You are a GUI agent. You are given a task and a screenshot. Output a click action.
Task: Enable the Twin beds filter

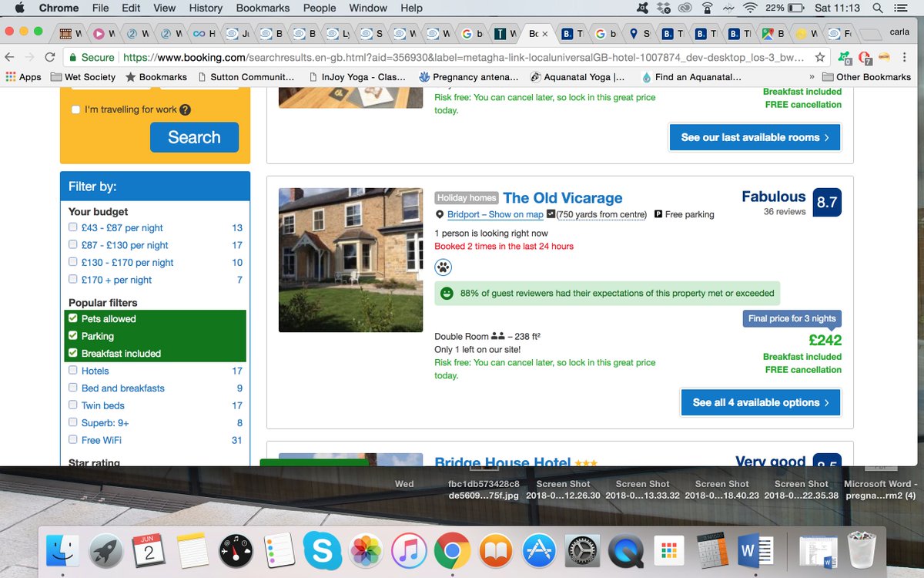[73, 405]
